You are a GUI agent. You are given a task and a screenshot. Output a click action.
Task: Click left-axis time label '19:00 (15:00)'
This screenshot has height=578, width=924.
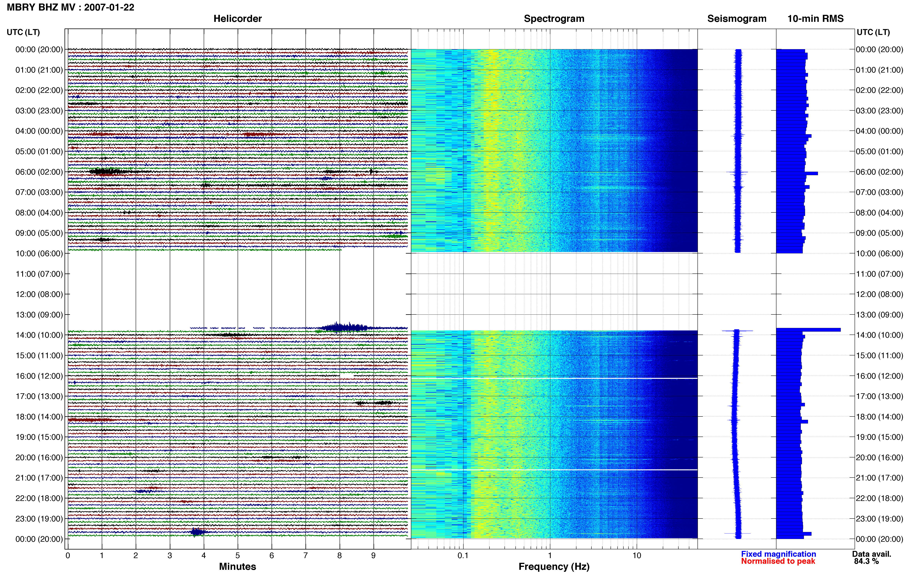tap(39, 437)
